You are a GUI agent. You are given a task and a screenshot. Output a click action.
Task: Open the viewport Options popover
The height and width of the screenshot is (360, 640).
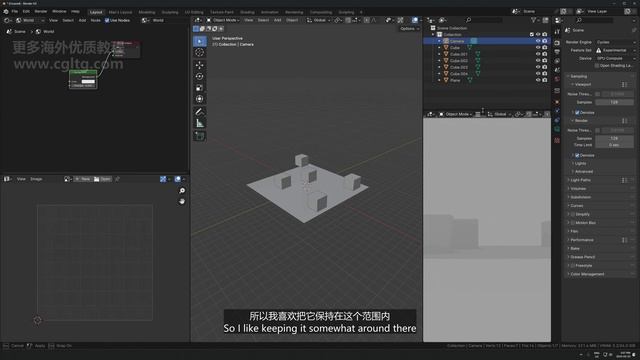pyautogui.click(x=409, y=29)
